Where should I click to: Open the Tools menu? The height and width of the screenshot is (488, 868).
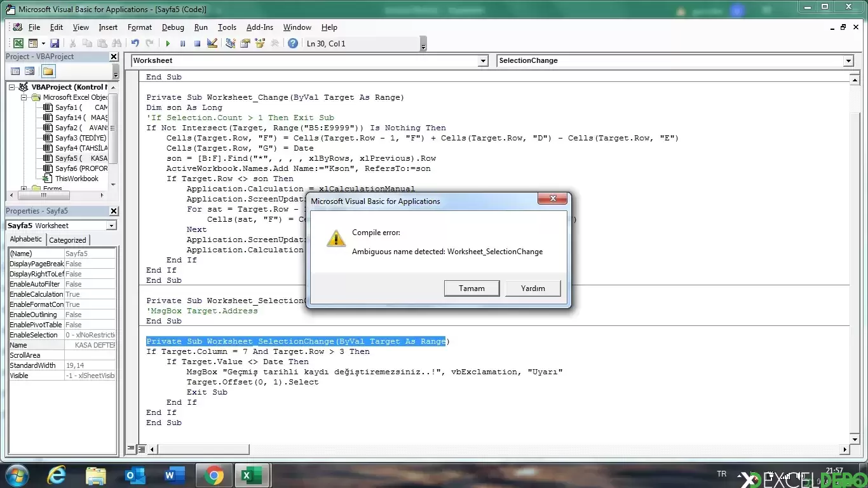coord(227,27)
